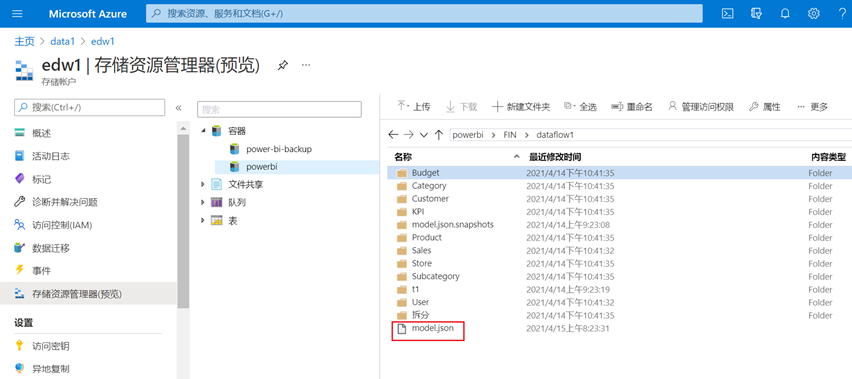This screenshot has height=379, width=852.
Task: Focus the storage tree 搜索 field
Action: click(x=279, y=109)
